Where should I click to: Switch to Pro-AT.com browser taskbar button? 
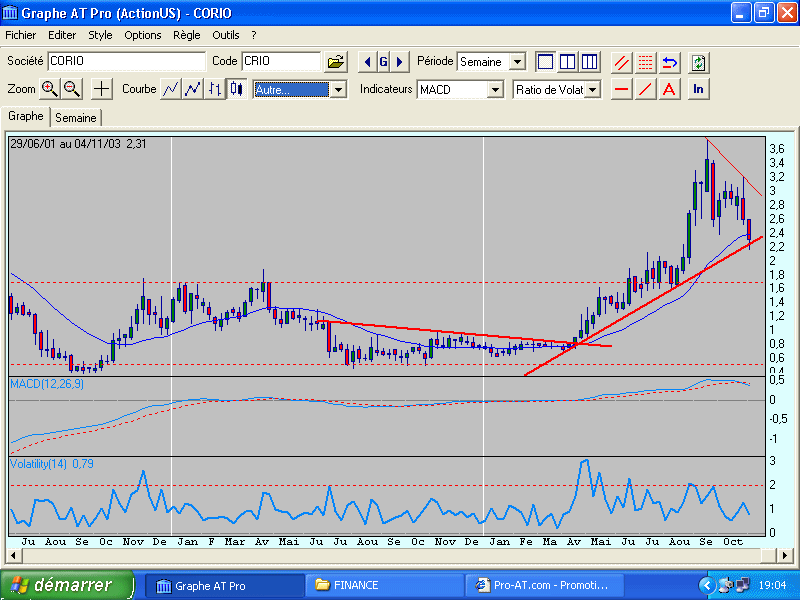(545, 586)
